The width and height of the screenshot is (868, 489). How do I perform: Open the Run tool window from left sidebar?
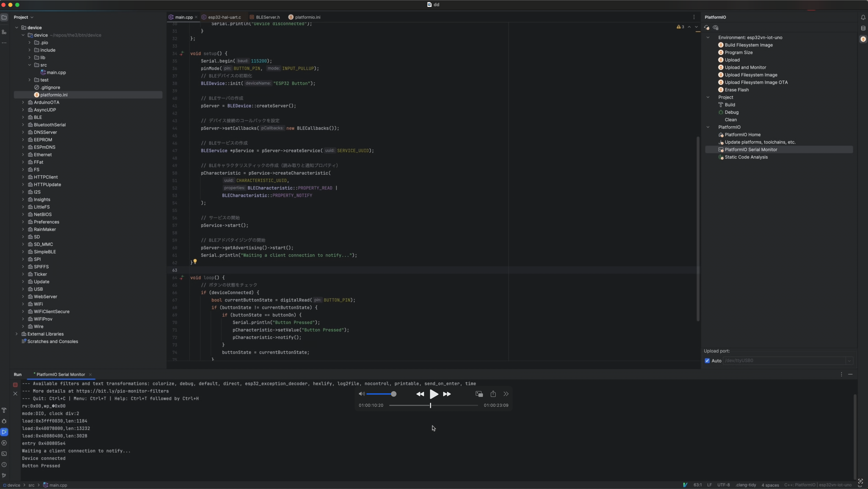pos(4,432)
